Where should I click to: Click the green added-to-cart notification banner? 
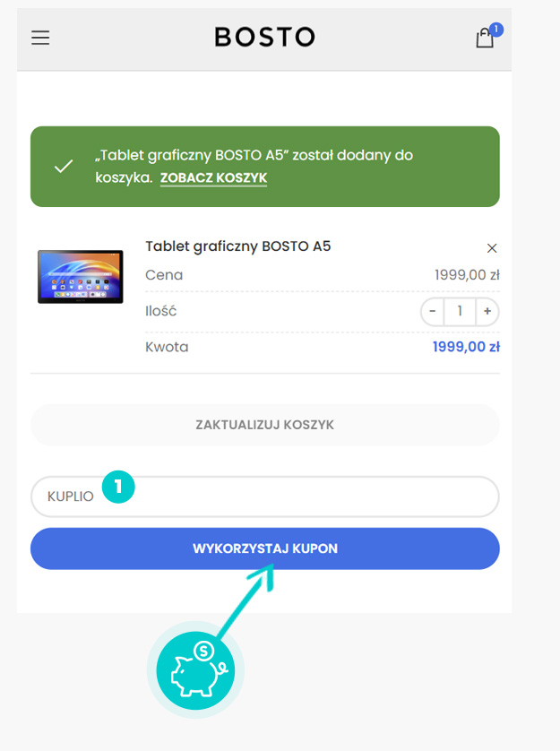point(265,167)
